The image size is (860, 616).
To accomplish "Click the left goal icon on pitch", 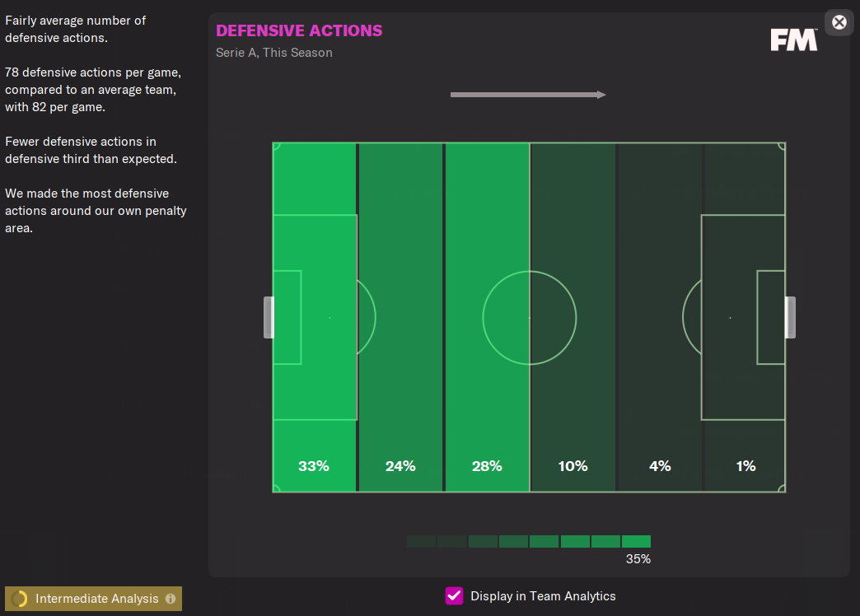I will 269,318.
